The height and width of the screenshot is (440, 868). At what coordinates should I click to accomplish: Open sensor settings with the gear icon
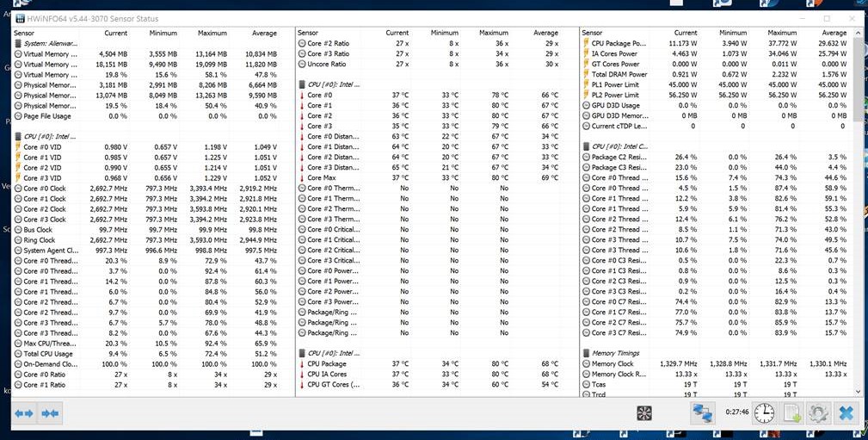coord(818,414)
